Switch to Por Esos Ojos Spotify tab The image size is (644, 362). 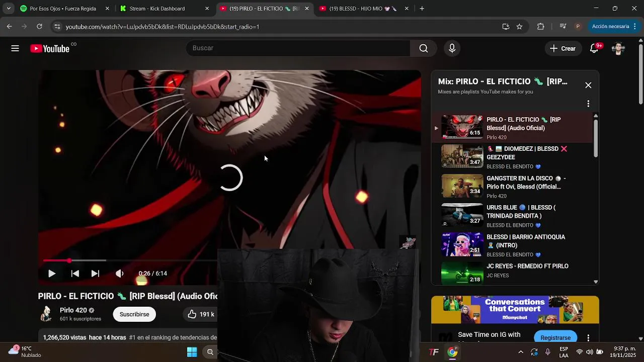[64, 9]
